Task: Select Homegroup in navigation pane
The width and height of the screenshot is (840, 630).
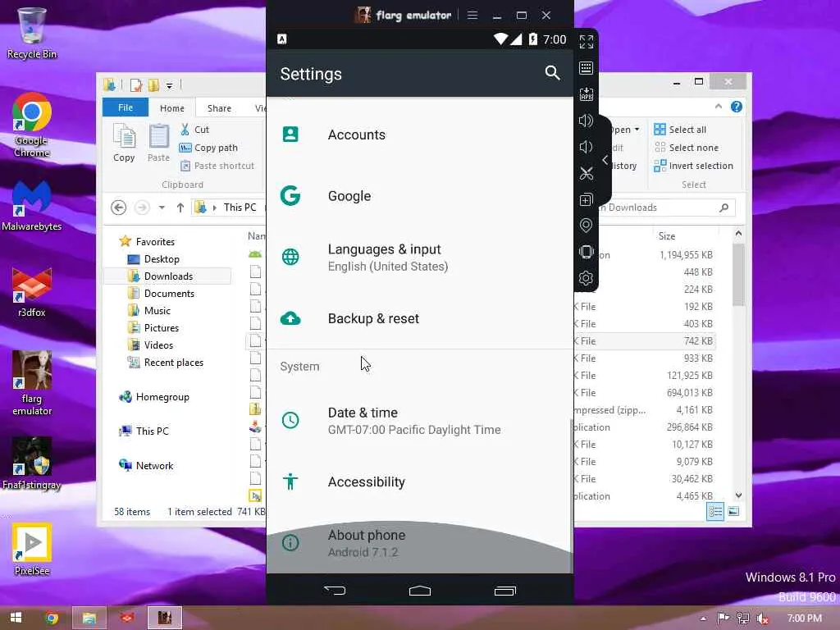Action: (x=154, y=397)
